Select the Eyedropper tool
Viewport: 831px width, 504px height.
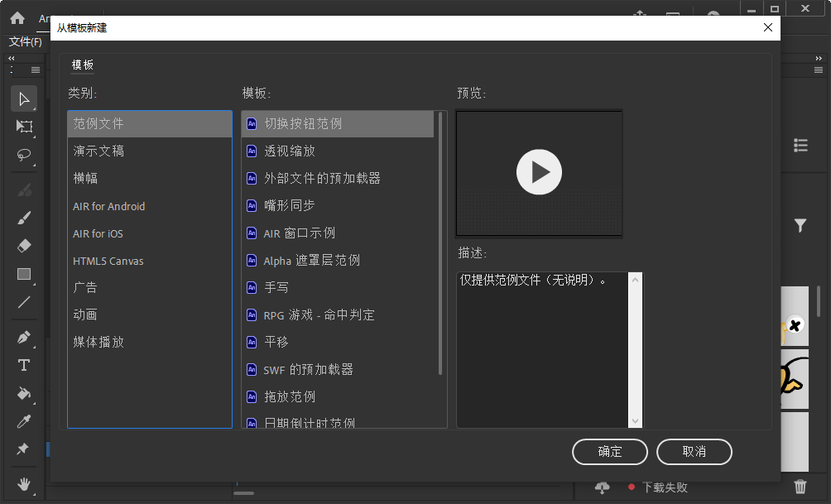click(23, 421)
